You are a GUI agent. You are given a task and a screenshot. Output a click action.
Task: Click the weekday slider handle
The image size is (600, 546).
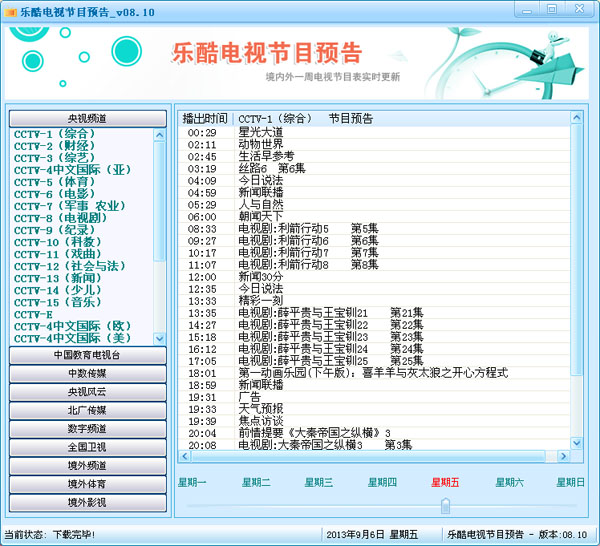tap(445, 506)
